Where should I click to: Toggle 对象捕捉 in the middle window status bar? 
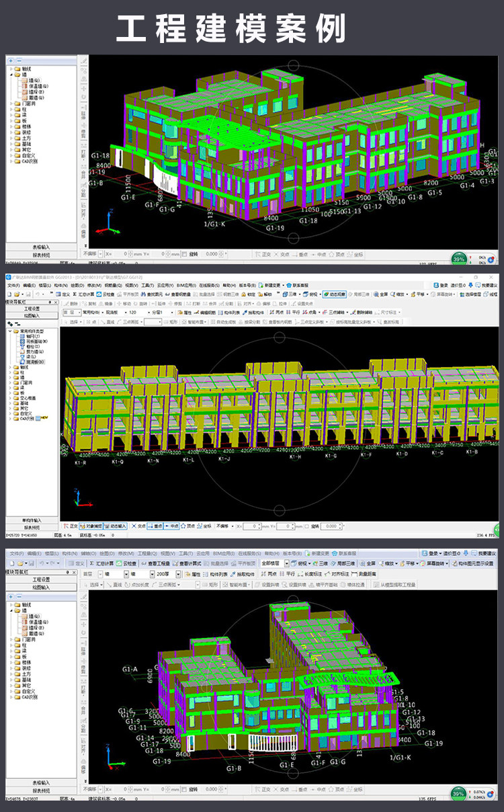(91, 526)
